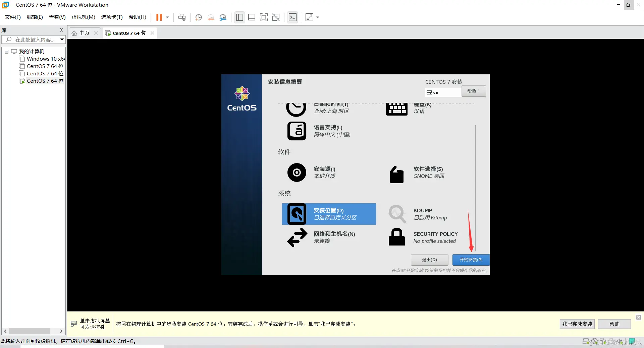Enter full screen mode icon
644x348 pixels.
(264, 17)
